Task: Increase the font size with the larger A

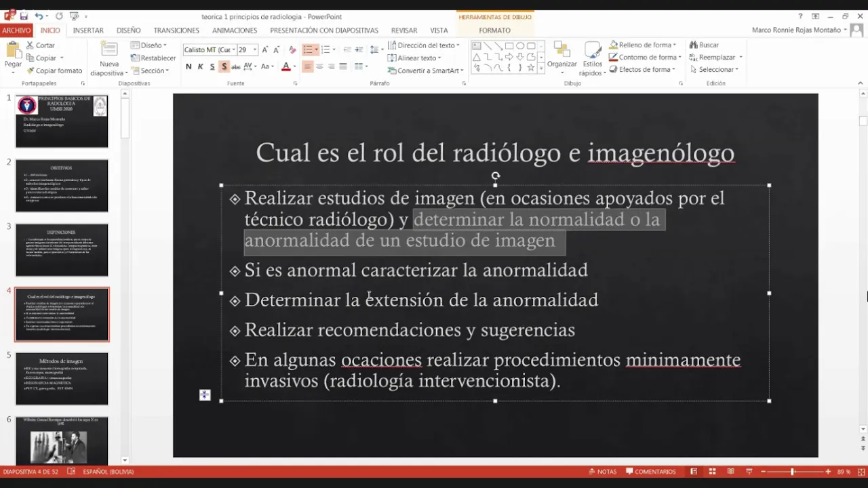Action: (265, 49)
